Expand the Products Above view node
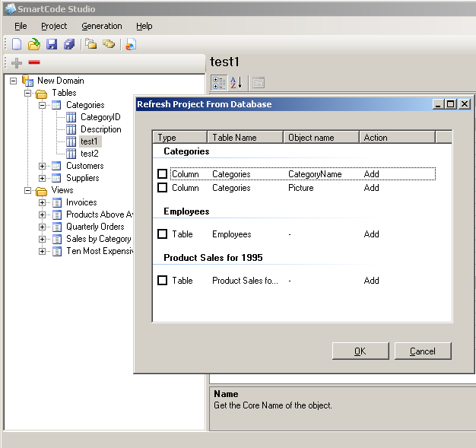This screenshot has width=476, height=448. (42, 214)
